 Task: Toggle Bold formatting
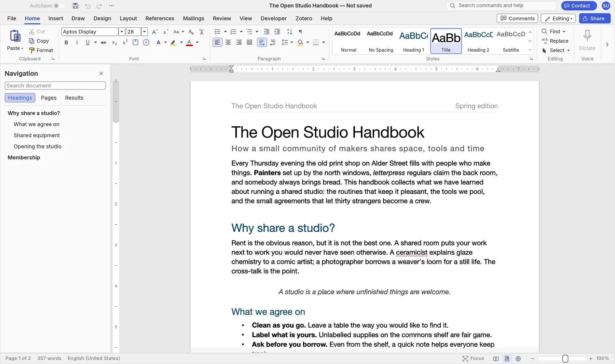click(66, 42)
